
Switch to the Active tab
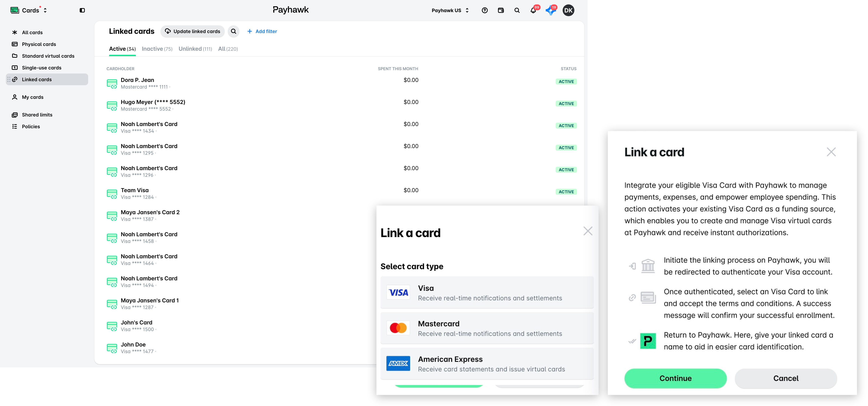tap(122, 49)
